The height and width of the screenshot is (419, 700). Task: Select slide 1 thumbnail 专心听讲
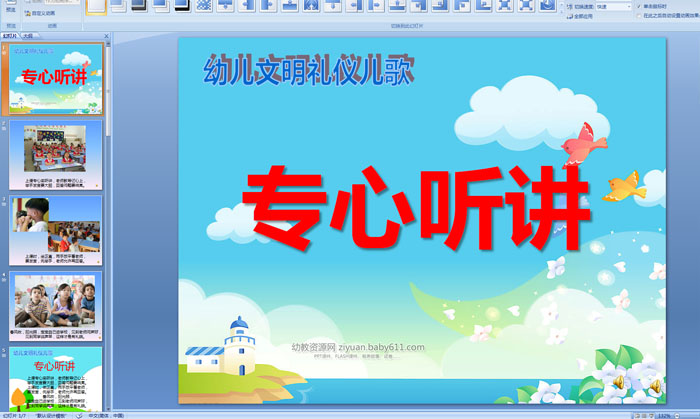[56, 79]
